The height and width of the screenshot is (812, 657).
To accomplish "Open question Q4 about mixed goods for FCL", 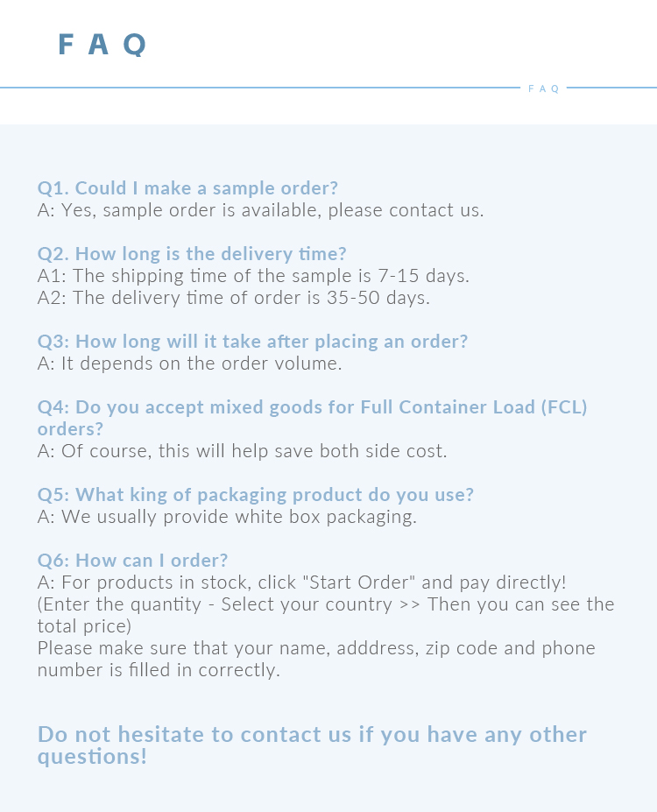I will tap(312, 407).
